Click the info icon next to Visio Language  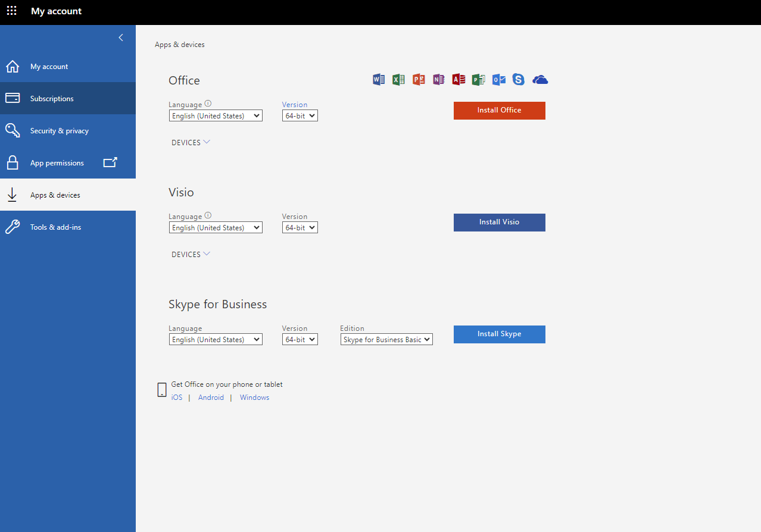pos(208,215)
